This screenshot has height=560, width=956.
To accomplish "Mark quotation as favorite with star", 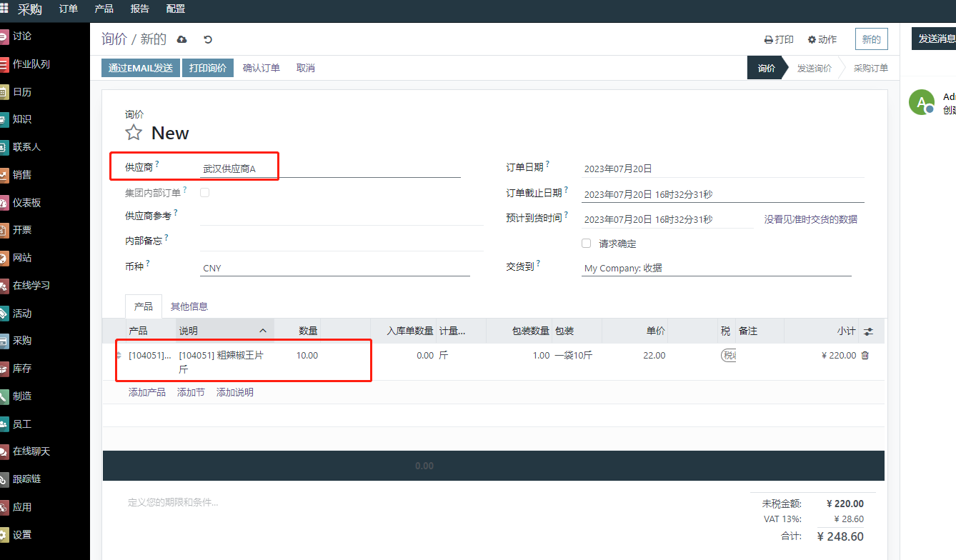I will pyautogui.click(x=134, y=133).
